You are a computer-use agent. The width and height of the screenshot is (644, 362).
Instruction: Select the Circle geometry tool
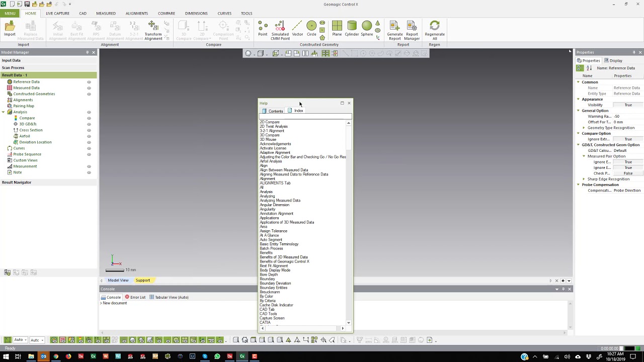point(311,29)
